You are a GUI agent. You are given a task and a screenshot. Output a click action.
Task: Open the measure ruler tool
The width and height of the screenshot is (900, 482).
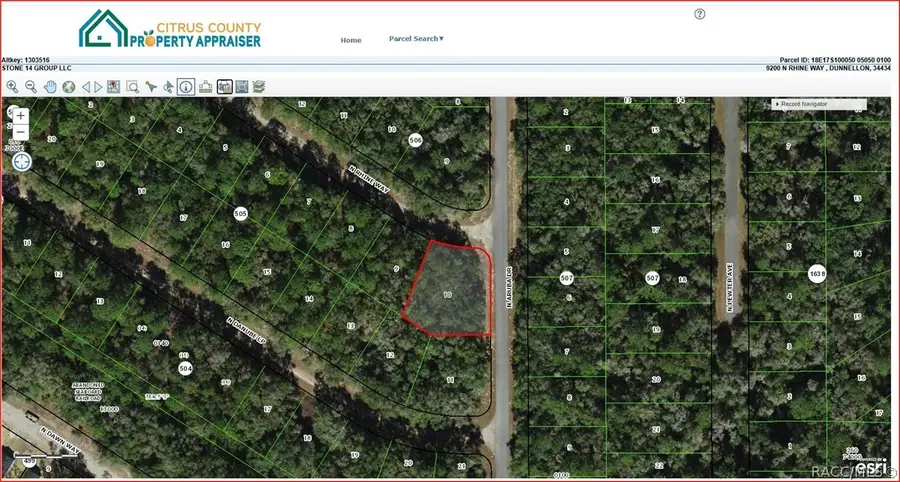click(205, 87)
